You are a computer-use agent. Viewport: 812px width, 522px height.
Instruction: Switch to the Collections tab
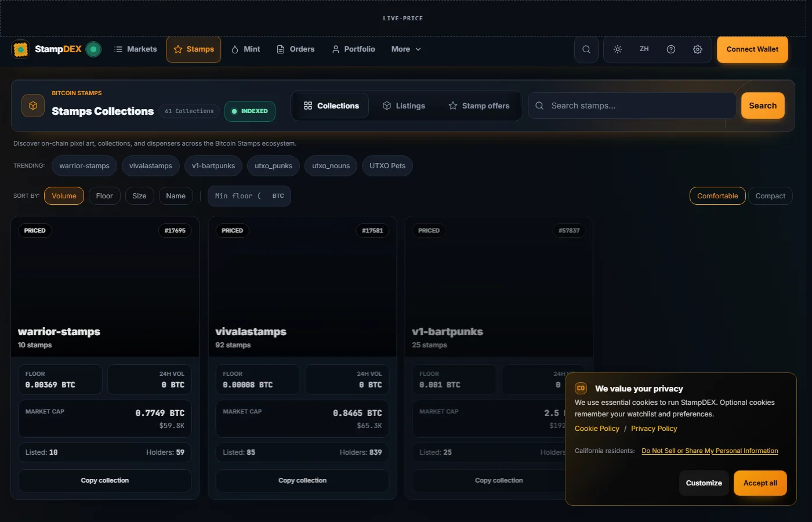(x=331, y=106)
